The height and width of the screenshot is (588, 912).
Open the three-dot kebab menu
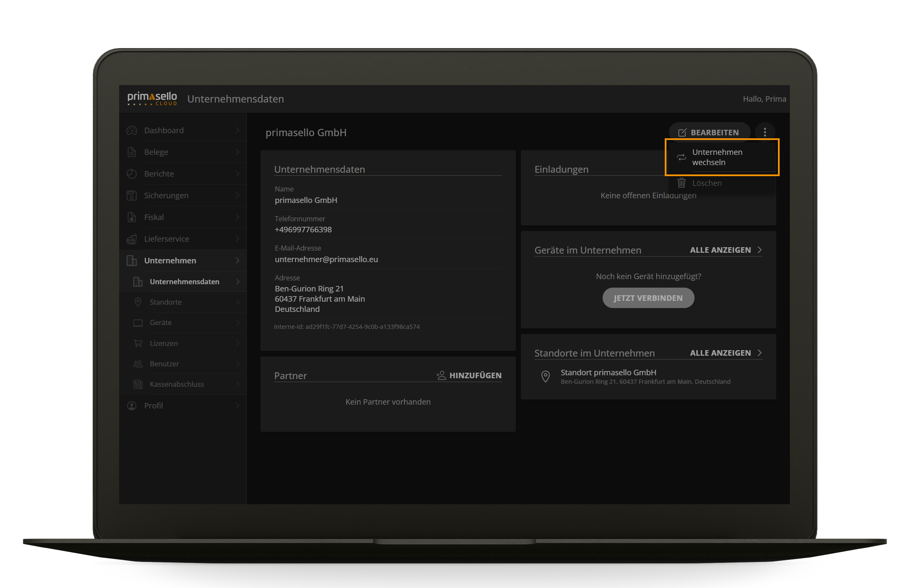coord(765,132)
